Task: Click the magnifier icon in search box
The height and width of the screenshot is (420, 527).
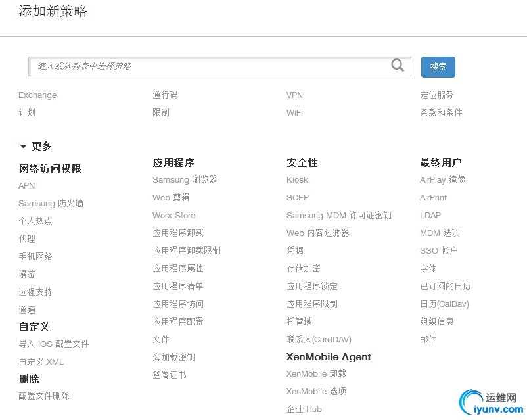Action: [398, 65]
